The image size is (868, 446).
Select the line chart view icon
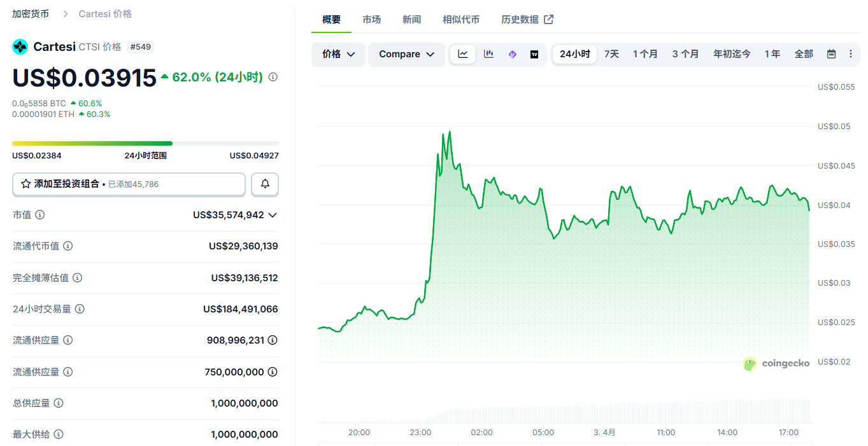coord(462,54)
